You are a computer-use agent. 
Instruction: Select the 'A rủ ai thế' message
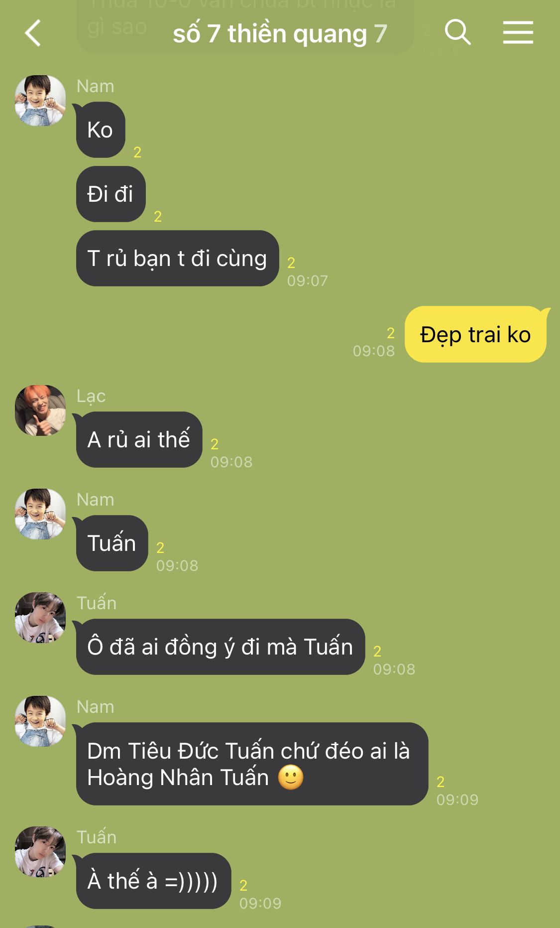tap(139, 440)
